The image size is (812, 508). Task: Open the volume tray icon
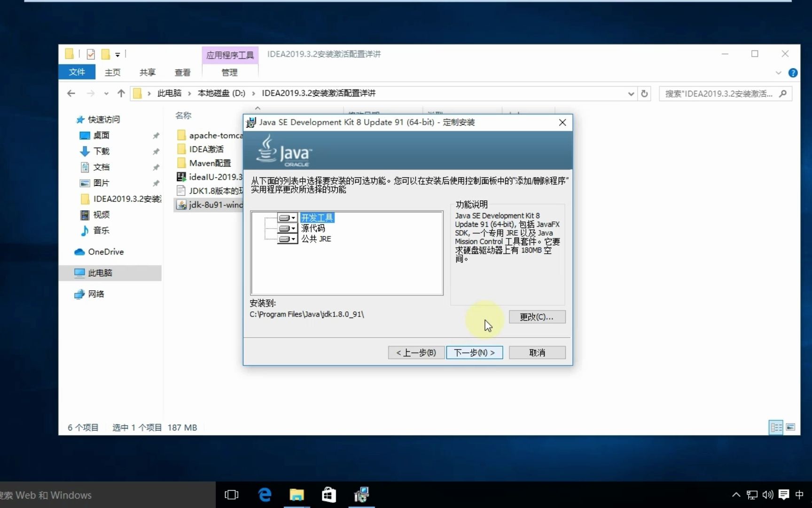coord(768,495)
